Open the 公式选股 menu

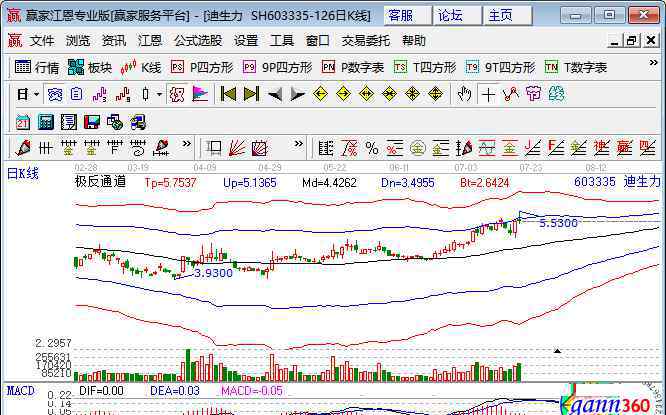pyautogui.click(x=198, y=41)
